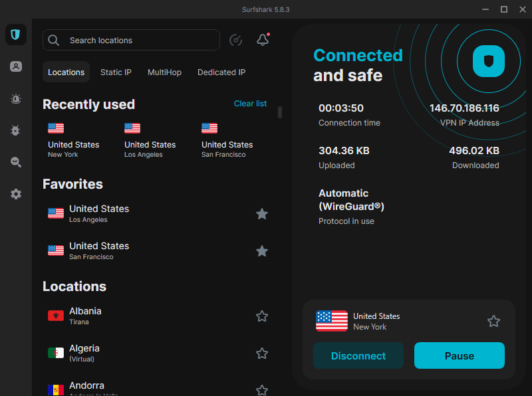This screenshot has width=532, height=396.
Task: Open the Alternative ID person icon
Action: 15,66
